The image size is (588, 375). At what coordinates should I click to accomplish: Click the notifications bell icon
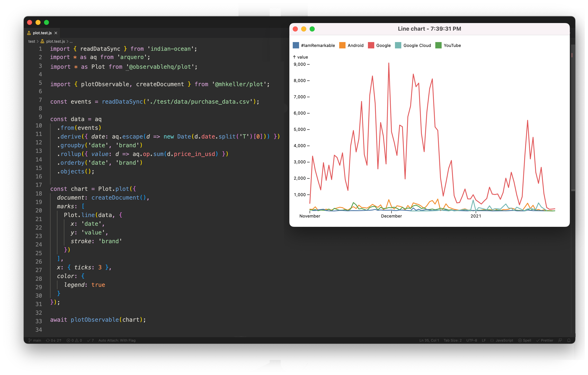point(569,340)
